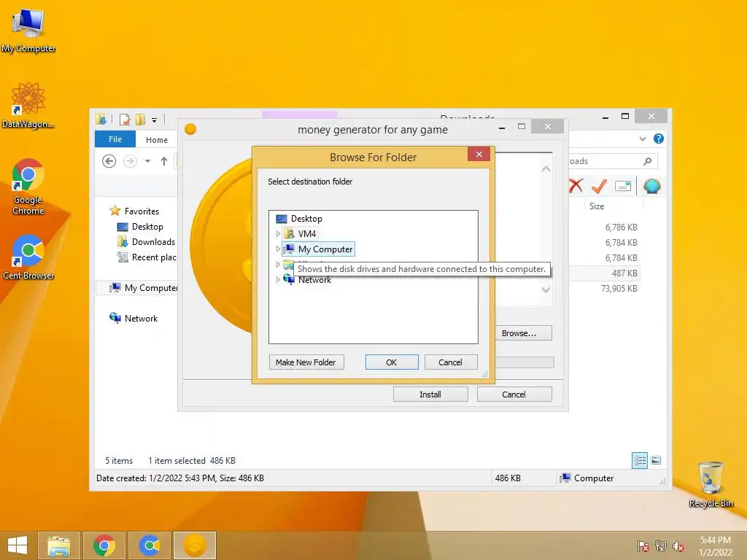Image resolution: width=747 pixels, height=560 pixels.
Task: Expand the node under My Computer
Action: (278, 264)
